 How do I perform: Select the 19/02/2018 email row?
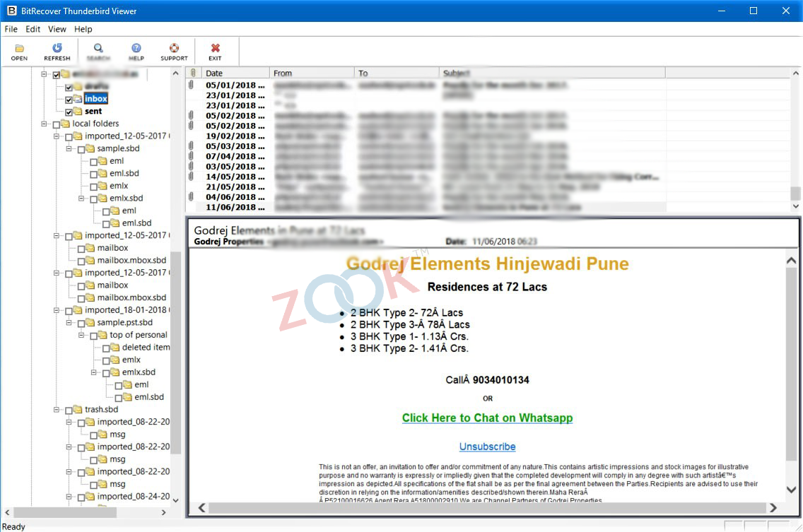425,136
